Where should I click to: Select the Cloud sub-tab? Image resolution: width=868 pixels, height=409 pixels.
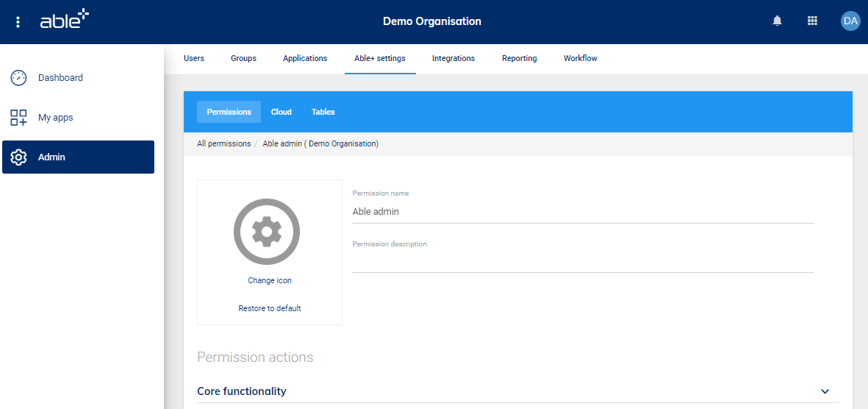pos(281,112)
